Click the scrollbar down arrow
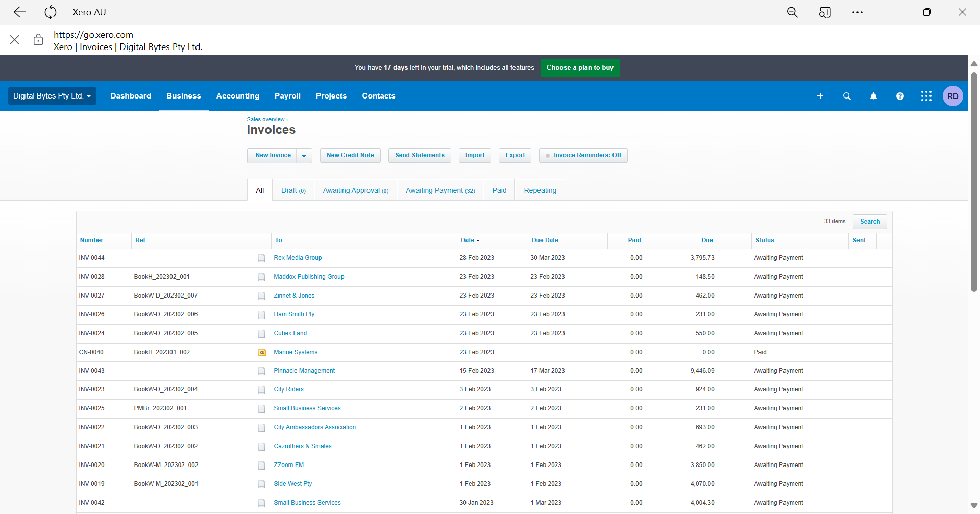 click(974, 506)
